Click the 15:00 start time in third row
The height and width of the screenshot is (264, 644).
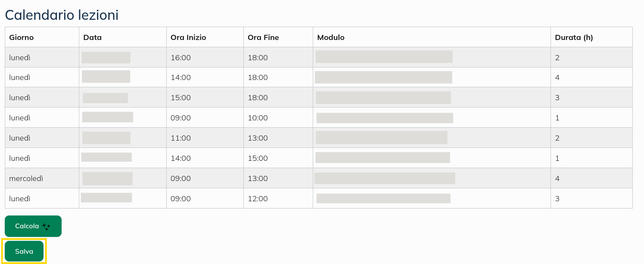click(180, 98)
